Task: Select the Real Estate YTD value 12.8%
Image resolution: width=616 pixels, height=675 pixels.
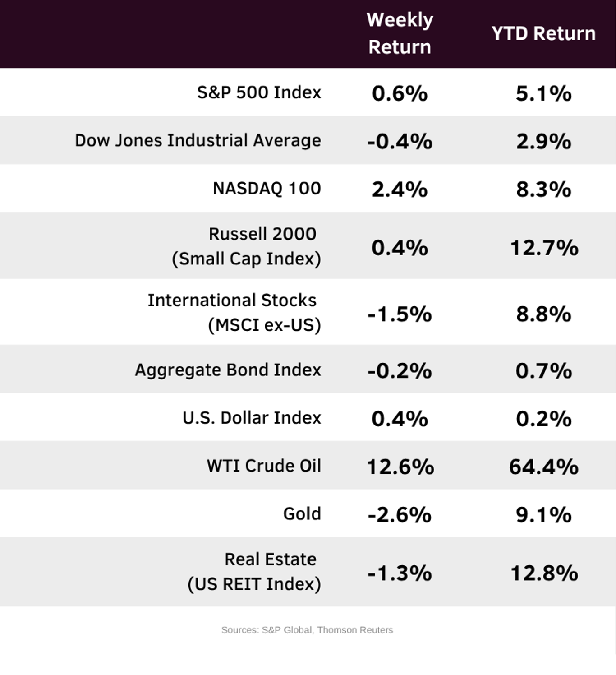Action: pos(544,573)
